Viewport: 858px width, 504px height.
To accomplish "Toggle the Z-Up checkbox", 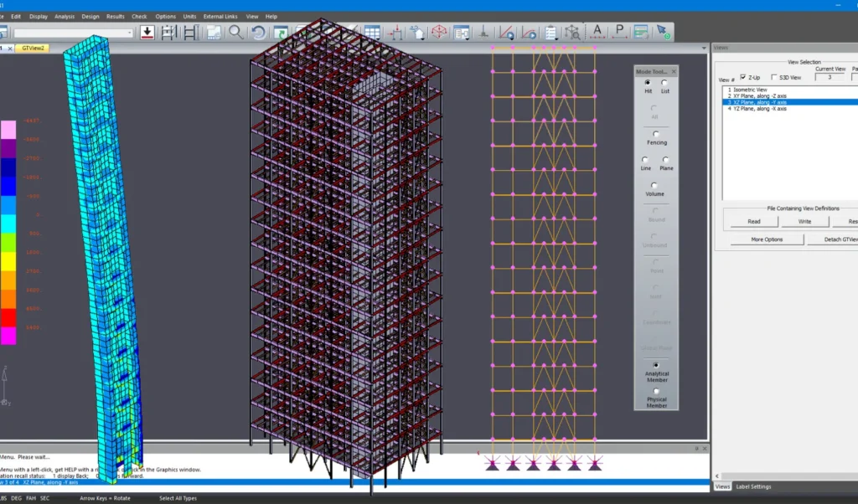I will (743, 77).
